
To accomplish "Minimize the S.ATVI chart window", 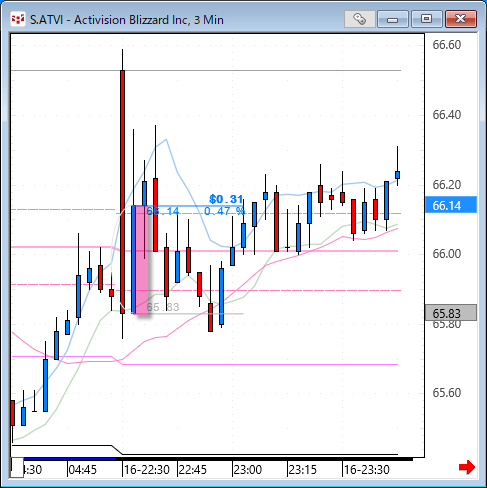I will (x=393, y=19).
